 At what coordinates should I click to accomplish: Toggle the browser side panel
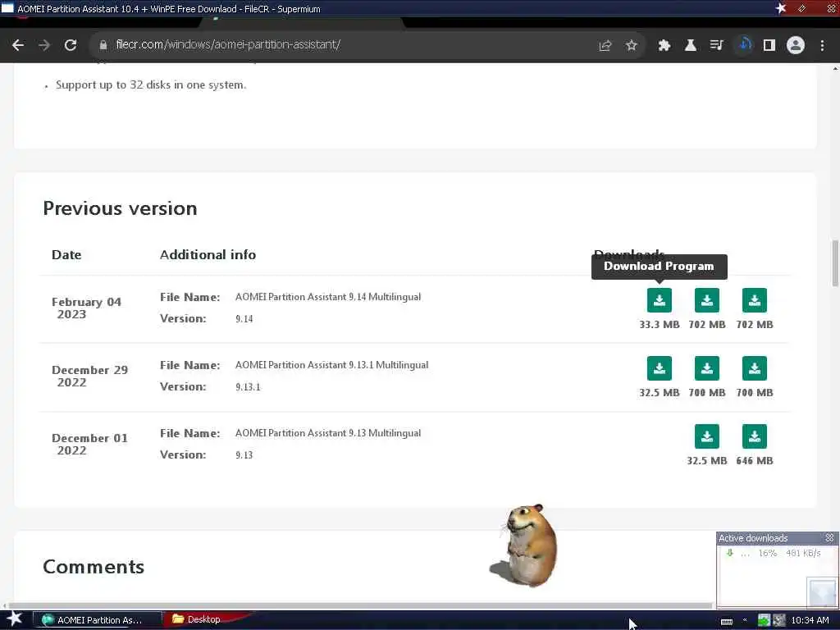tap(769, 46)
